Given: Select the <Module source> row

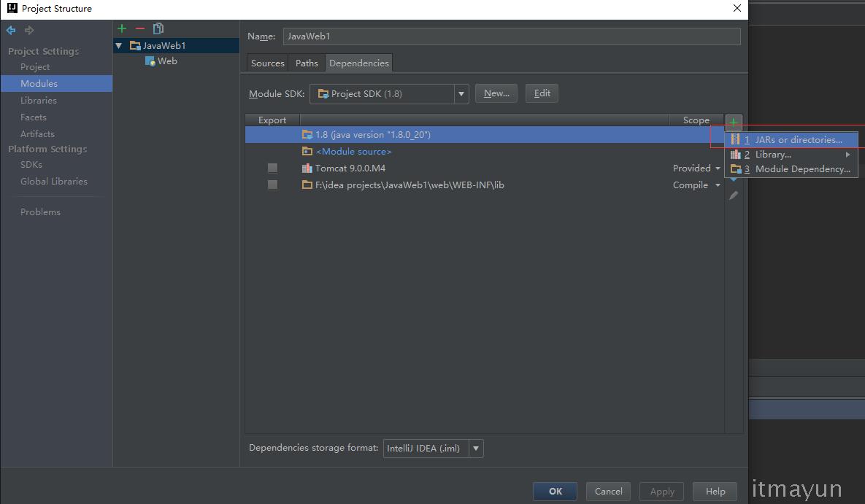Looking at the screenshot, I should pyautogui.click(x=485, y=152).
